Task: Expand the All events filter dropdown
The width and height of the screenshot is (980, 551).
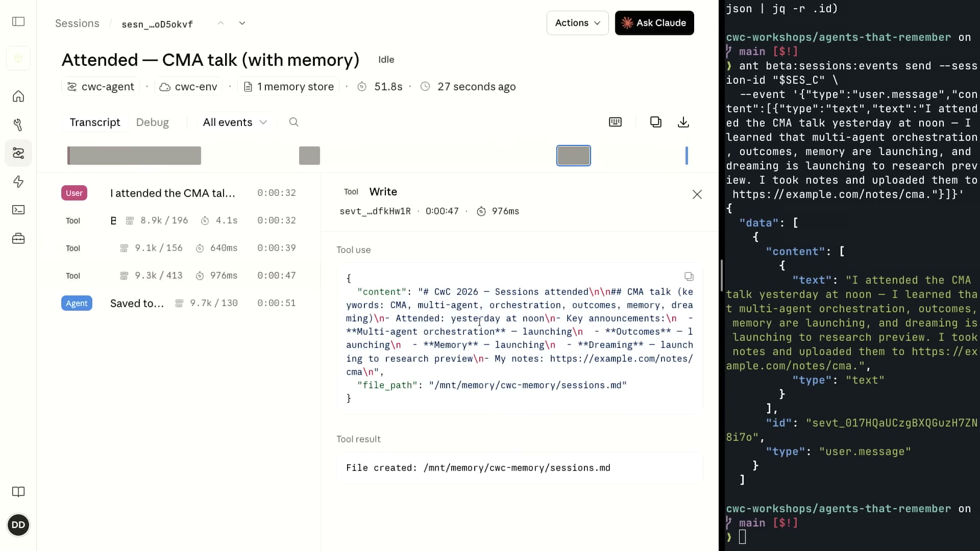Action: [x=235, y=122]
